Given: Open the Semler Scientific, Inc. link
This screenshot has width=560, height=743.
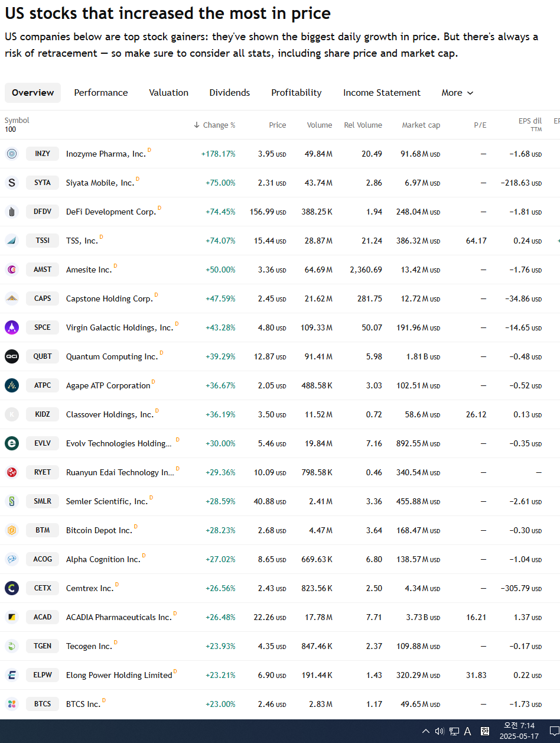Looking at the screenshot, I should (107, 501).
